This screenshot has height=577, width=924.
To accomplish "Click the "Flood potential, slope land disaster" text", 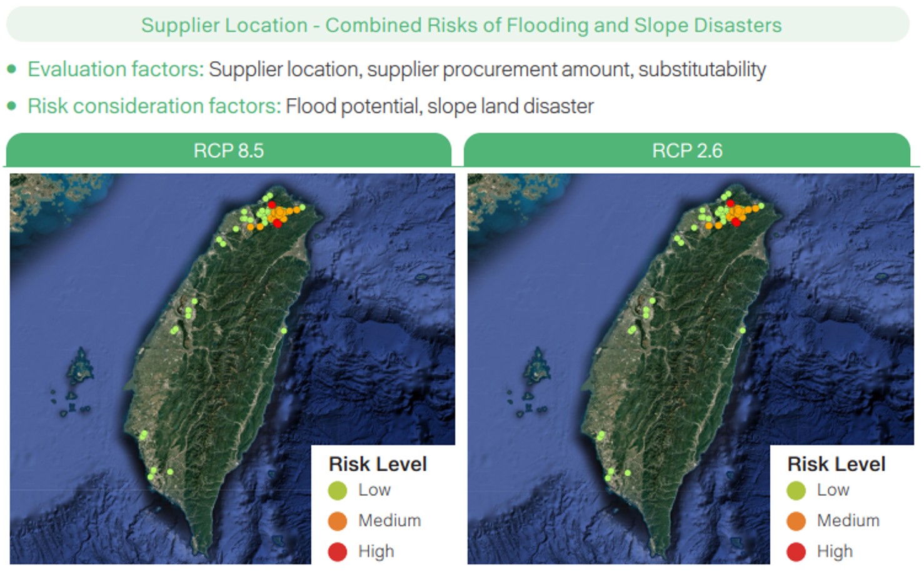I will click(x=439, y=106).
